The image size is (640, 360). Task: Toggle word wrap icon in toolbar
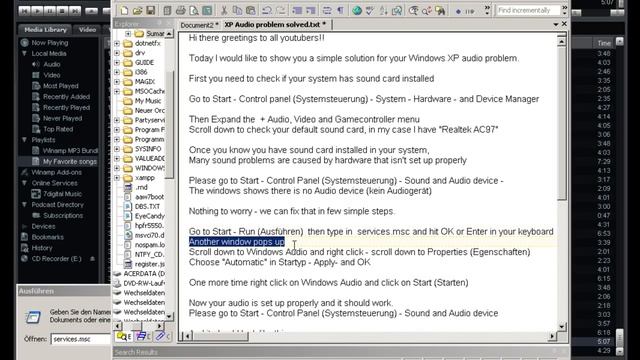(327, 11)
